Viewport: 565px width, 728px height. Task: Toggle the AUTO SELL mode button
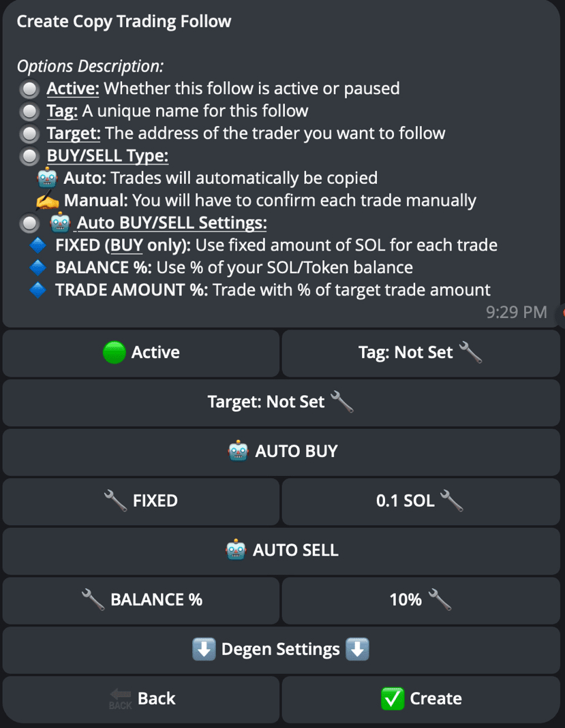(282, 550)
